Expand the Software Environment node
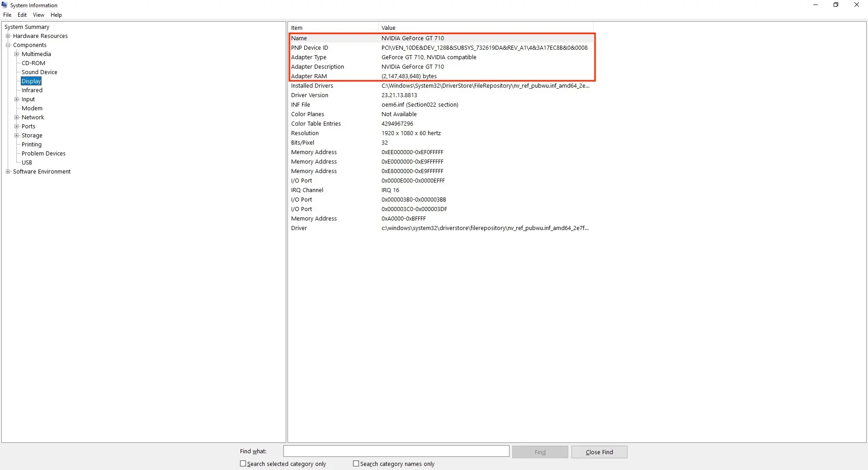The image size is (868, 470). coord(8,172)
